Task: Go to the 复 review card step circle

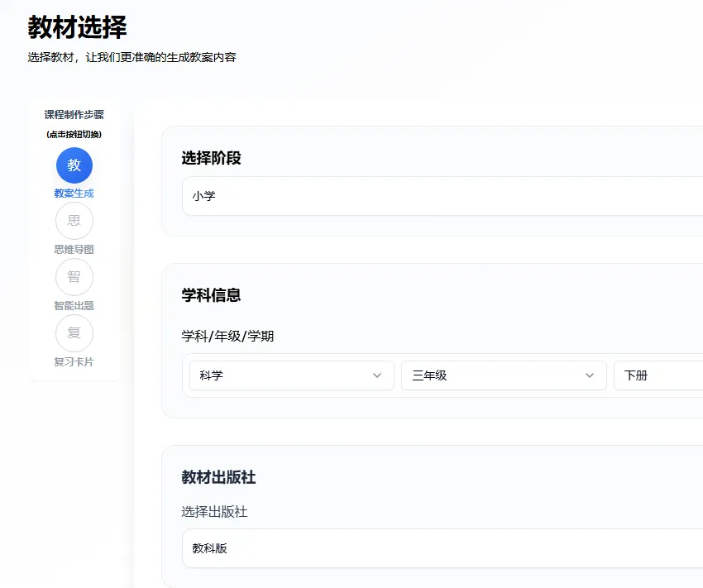Action: 74,333
